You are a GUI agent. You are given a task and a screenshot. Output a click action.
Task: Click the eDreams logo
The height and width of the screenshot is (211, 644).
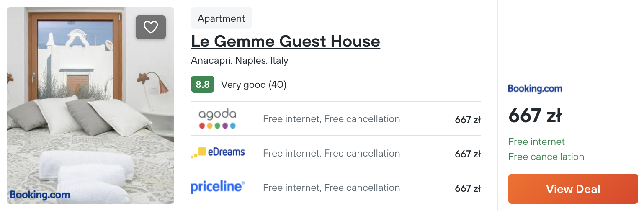218,153
